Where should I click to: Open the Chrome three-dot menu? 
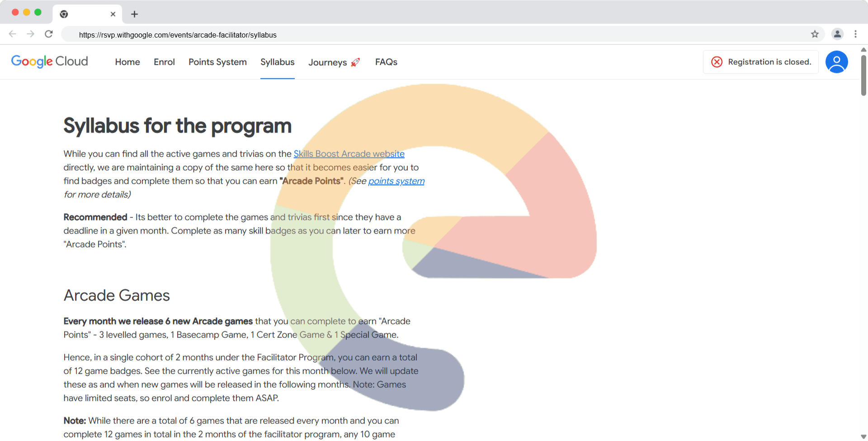coord(855,34)
